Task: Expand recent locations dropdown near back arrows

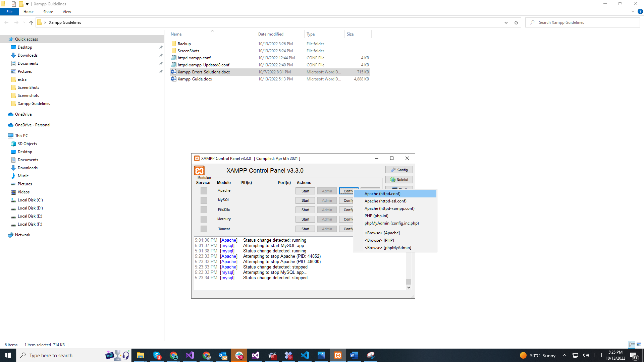Action: tap(24, 22)
